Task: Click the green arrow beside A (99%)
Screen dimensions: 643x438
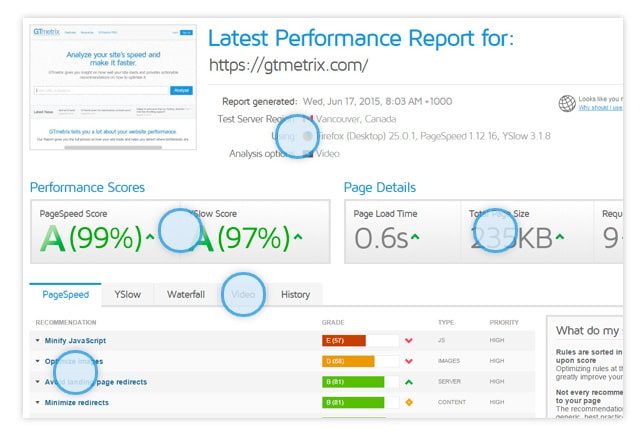Action: (x=150, y=237)
